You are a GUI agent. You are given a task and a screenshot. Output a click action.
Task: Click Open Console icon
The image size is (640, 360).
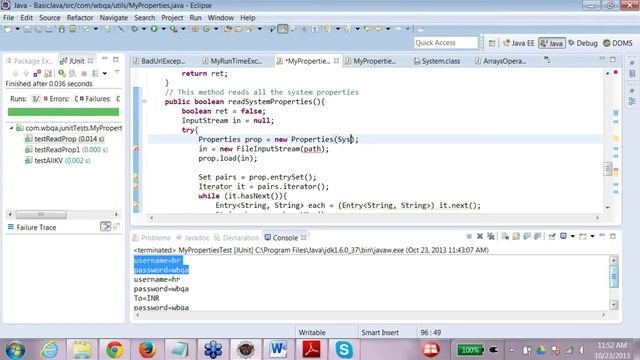(583, 236)
